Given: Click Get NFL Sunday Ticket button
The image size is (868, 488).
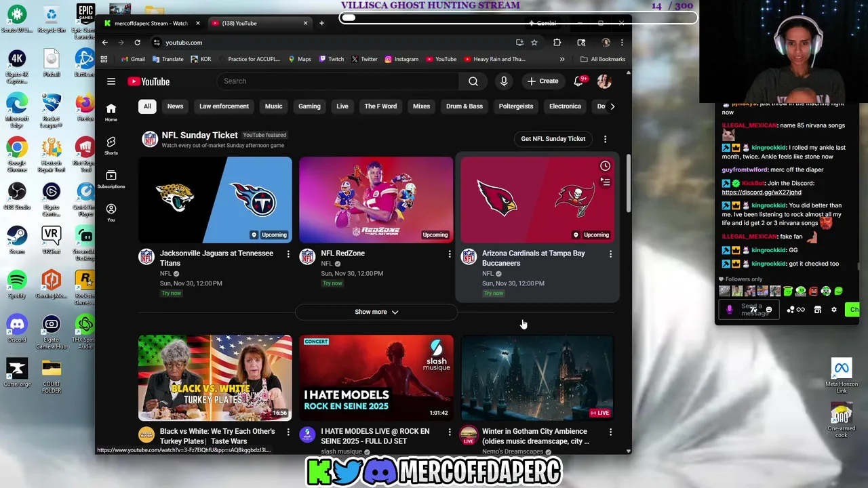Looking at the screenshot, I should click(x=553, y=139).
